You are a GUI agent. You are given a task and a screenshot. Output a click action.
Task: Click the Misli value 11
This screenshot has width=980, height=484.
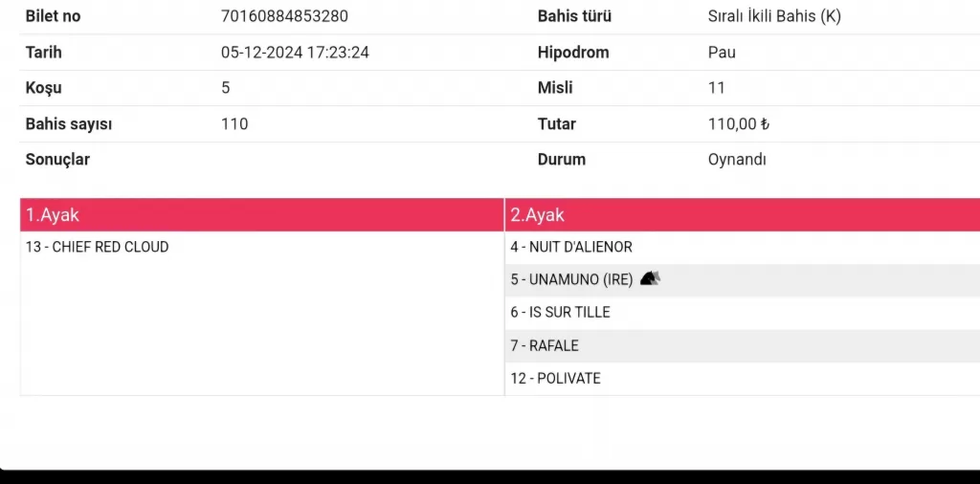pos(717,88)
